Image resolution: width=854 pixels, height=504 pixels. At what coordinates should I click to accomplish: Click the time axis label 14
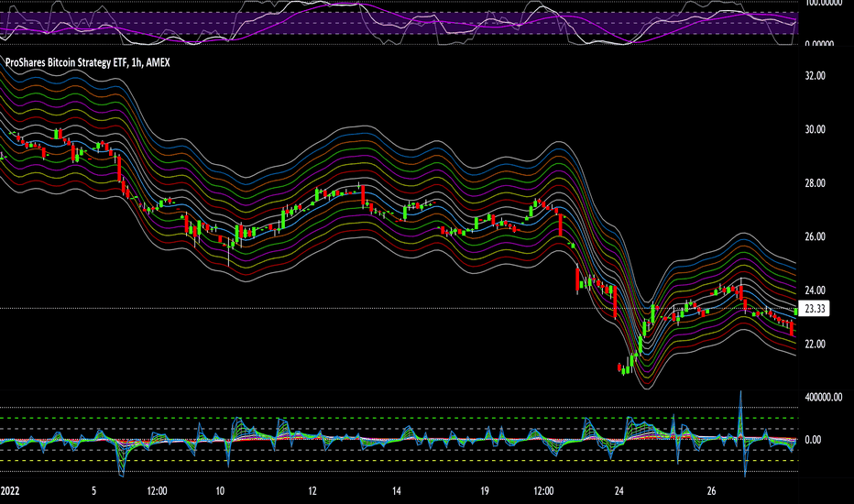click(x=397, y=491)
